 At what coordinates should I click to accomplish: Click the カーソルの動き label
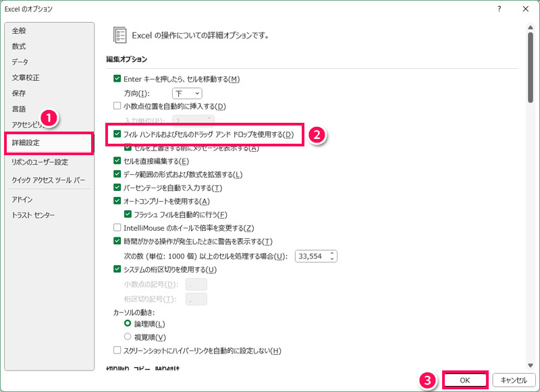tap(134, 312)
